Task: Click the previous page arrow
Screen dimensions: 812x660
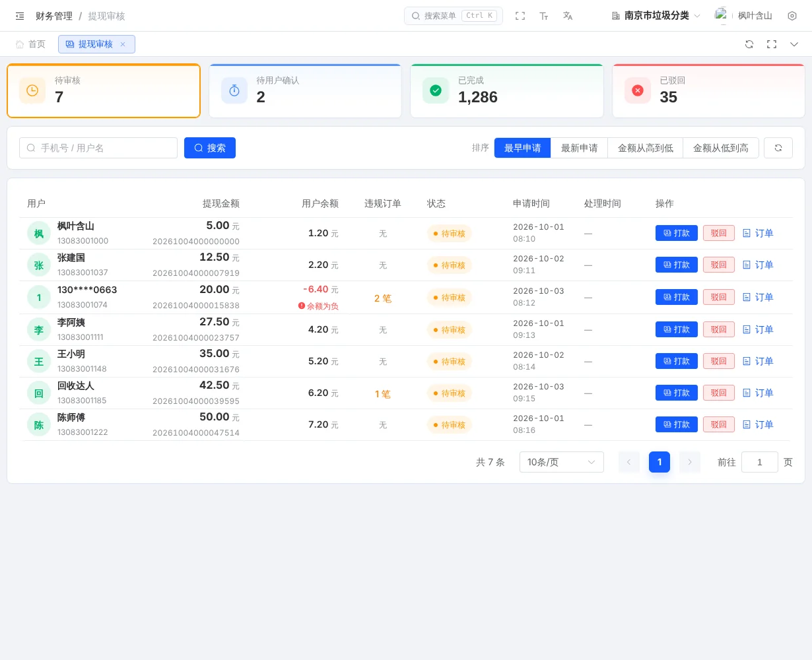Action: tap(629, 462)
